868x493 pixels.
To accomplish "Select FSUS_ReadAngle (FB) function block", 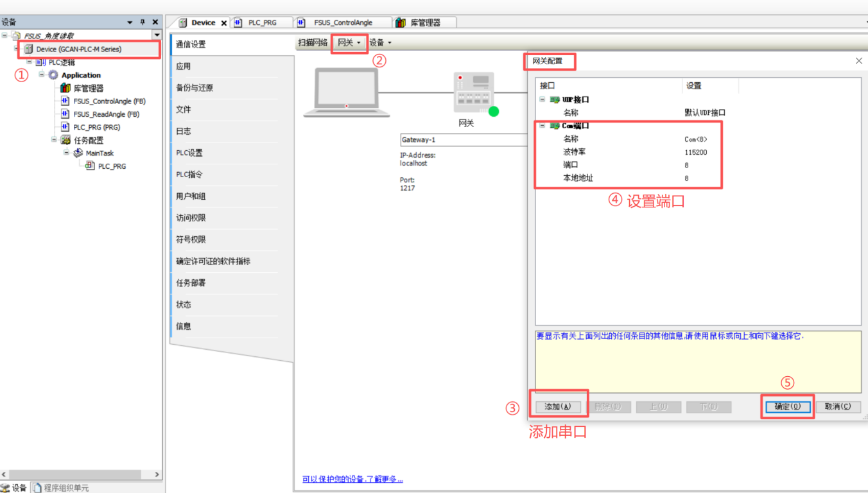I will pyautogui.click(x=106, y=114).
